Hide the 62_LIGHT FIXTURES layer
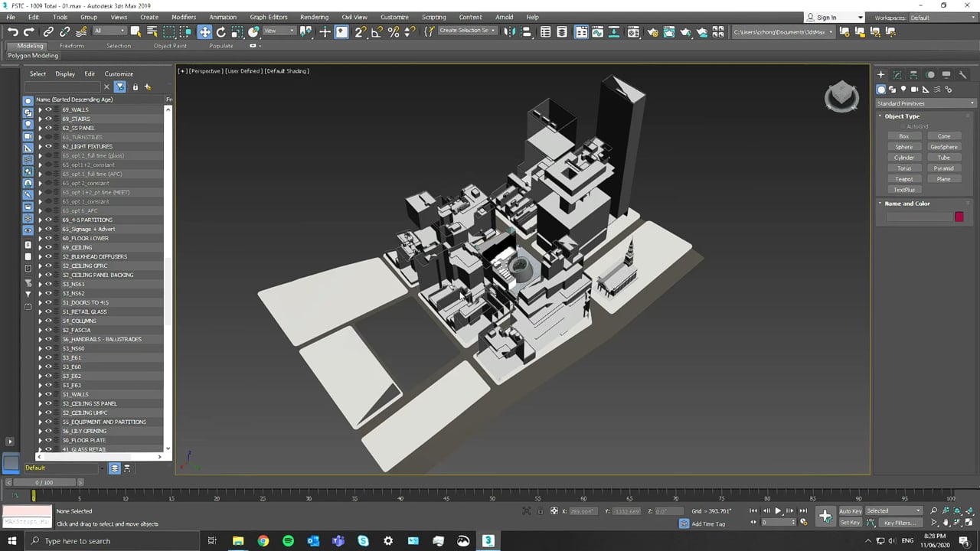This screenshot has width=980, height=551. pos(49,146)
